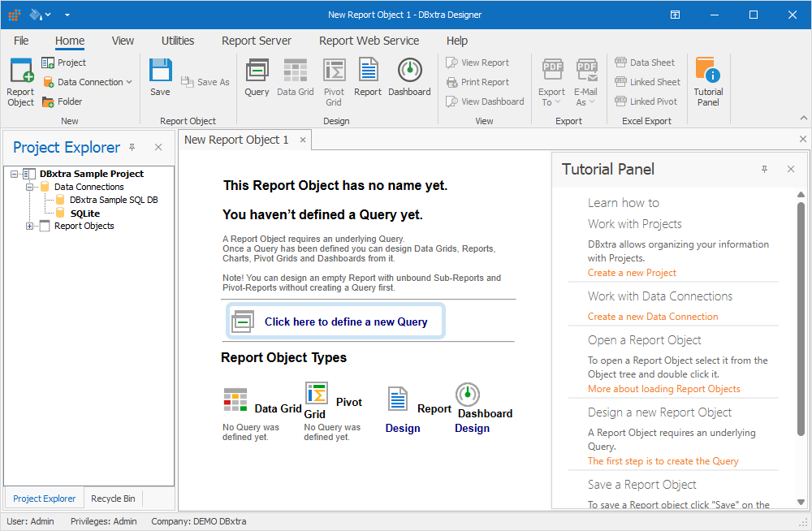Open the Data Connection dropdown
Viewport: 812px width, 531px height.
130,81
